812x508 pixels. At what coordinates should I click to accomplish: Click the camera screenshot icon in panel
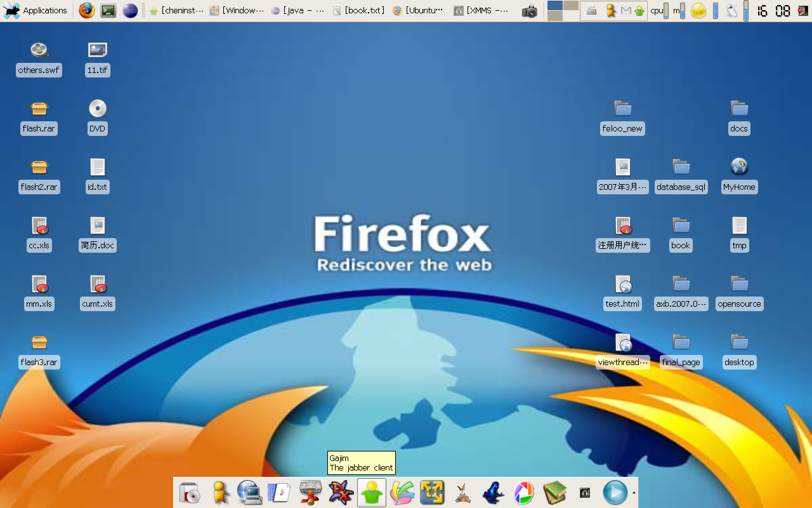[530, 11]
